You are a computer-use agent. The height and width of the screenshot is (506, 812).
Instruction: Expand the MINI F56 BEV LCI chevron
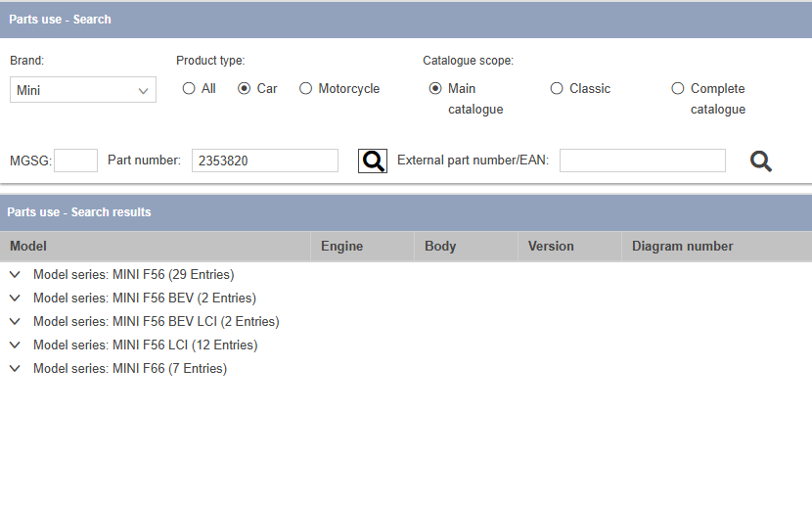click(x=15, y=322)
